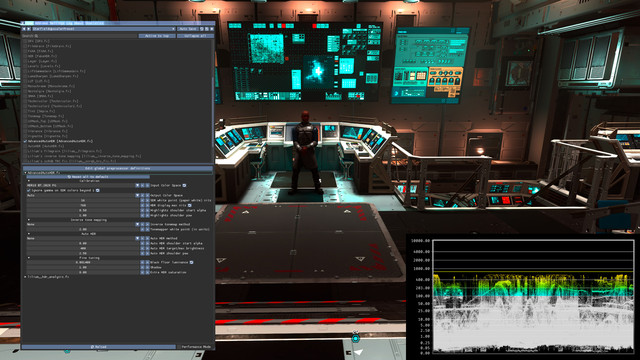Toggle the Performance Mode checkbox
This screenshot has height=360, width=640.
(179, 347)
